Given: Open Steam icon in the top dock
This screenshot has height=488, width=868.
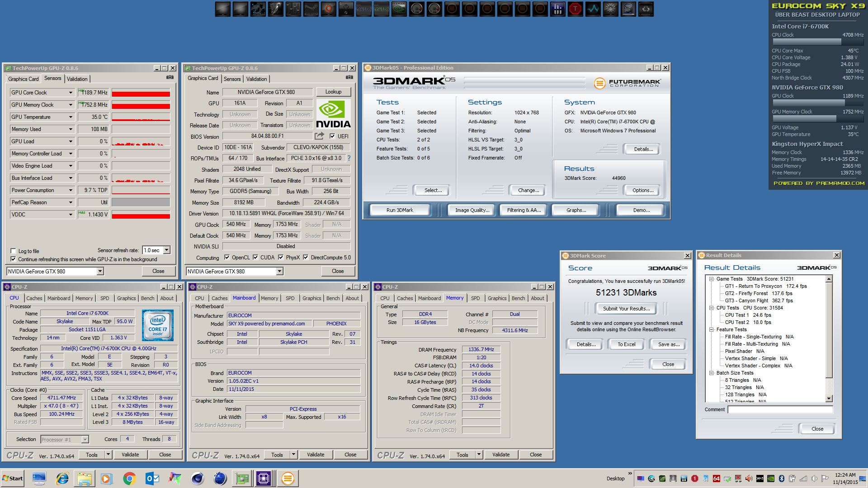Looking at the screenshot, I should pyautogui.click(x=311, y=9).
